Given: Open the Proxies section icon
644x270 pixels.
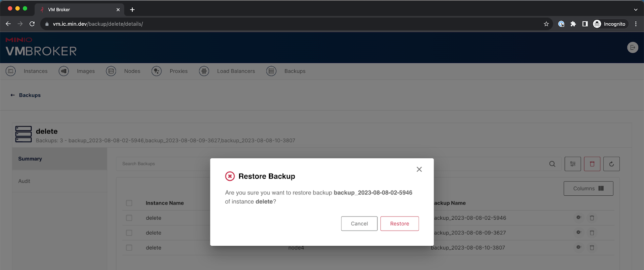Looking at the screenshot, I should pos(157,71).
